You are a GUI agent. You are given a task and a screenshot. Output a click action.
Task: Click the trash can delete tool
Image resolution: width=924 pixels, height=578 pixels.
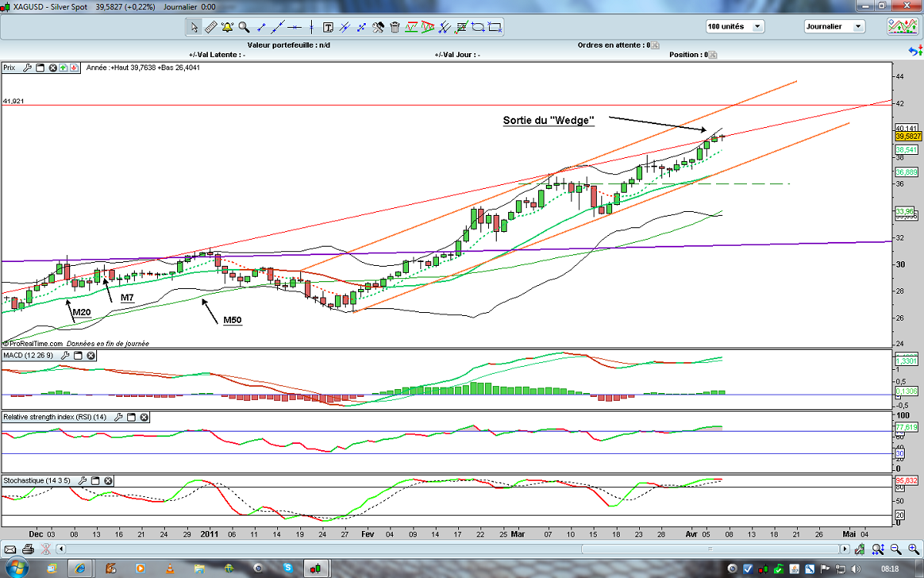[395, 28]
